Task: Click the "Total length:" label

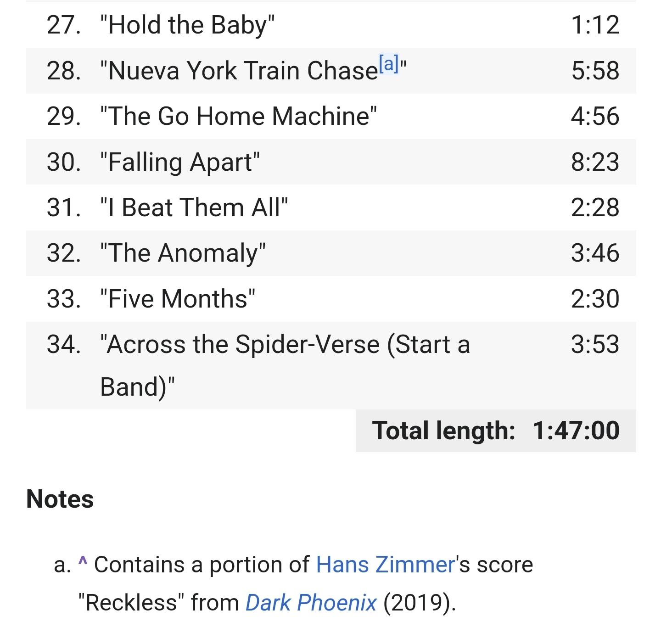Action: coord(443,431)
